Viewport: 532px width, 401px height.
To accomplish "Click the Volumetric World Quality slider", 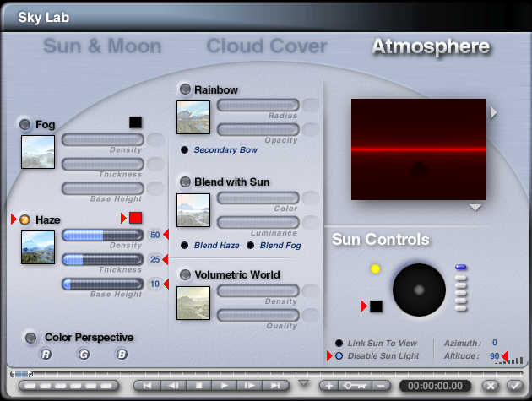I will (258, 315).
